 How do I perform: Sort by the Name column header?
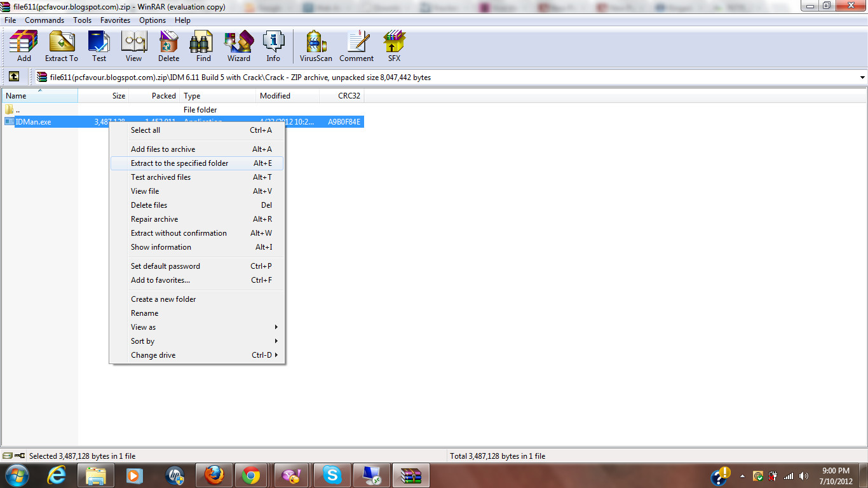pyautogui.click(x=39, y=96)
